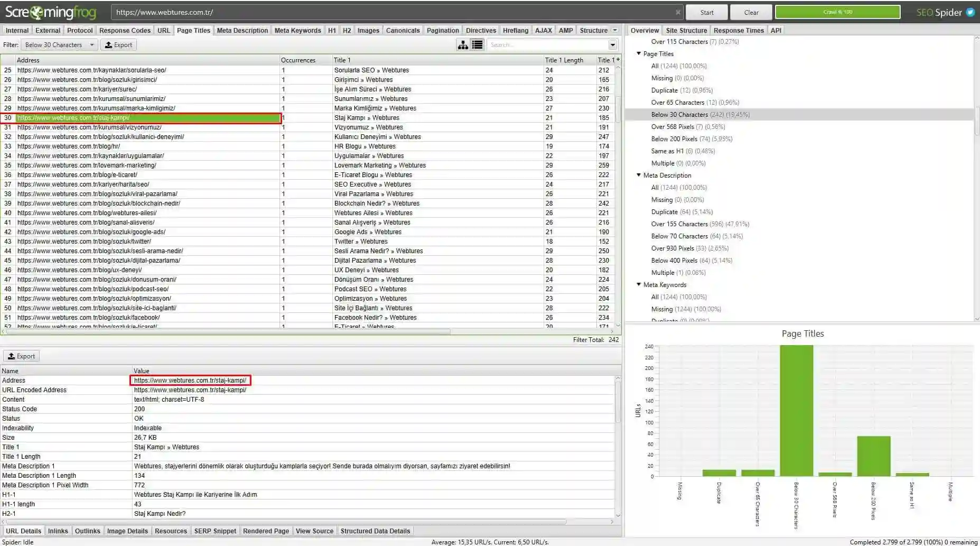The width and height of the screenshot is (980, 546).
Task: Click the green crawl progress bar
Action: click(x=837, y=11)
